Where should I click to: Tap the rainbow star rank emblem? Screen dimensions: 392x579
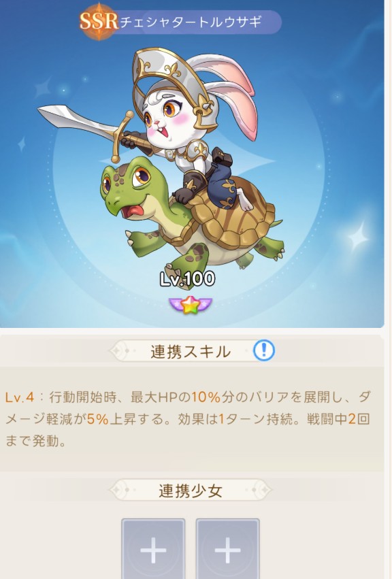pos(191,305)
